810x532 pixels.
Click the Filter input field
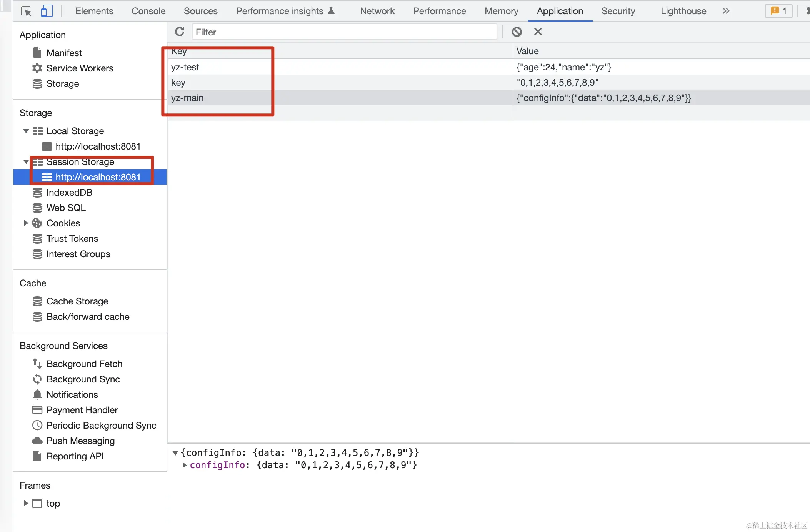click(344, 32)
